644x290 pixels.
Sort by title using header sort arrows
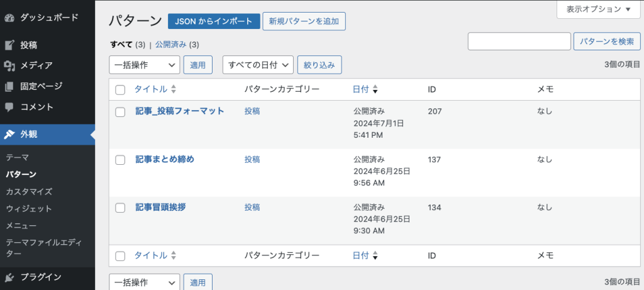(x=174, y=89)
